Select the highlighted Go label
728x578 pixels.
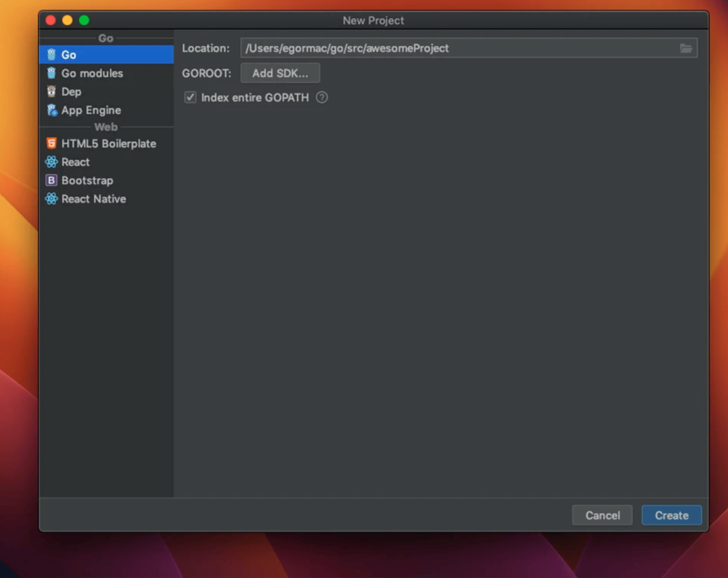pyautogui.click(x=69, y=55)
